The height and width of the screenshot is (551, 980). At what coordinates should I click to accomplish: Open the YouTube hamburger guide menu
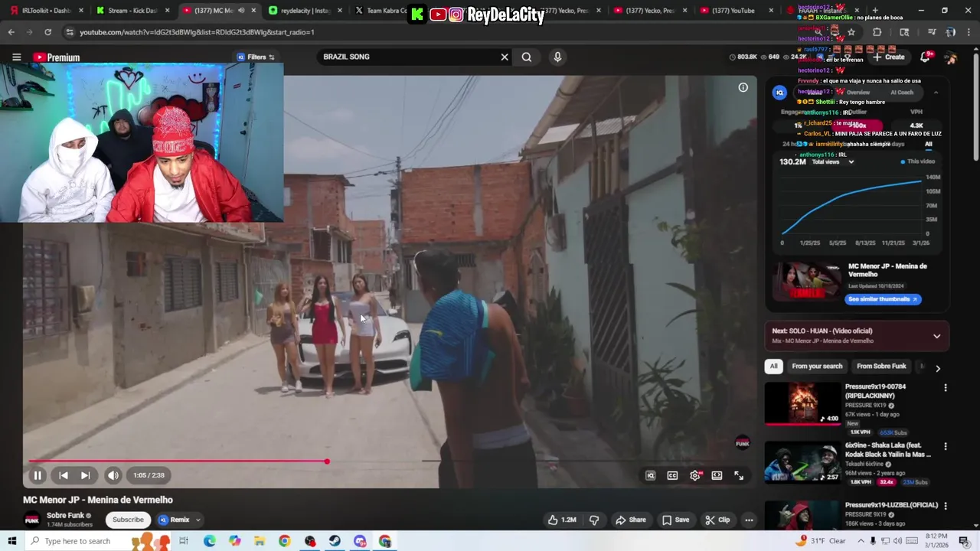pyautogui.click(x=16, y=57)
